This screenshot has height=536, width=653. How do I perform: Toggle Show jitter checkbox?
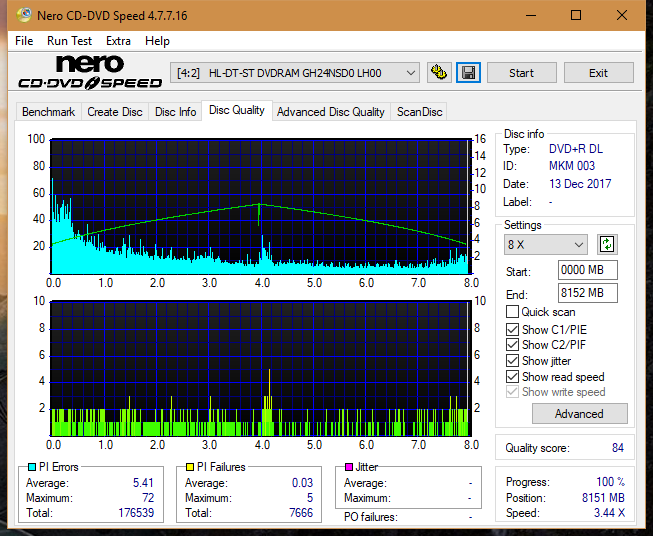(x=512, y=361)
